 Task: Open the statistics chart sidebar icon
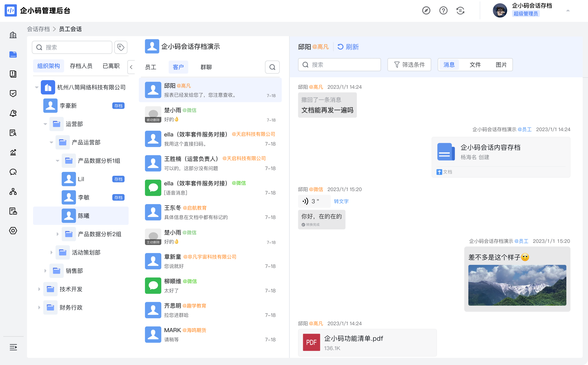pos(13,152)
